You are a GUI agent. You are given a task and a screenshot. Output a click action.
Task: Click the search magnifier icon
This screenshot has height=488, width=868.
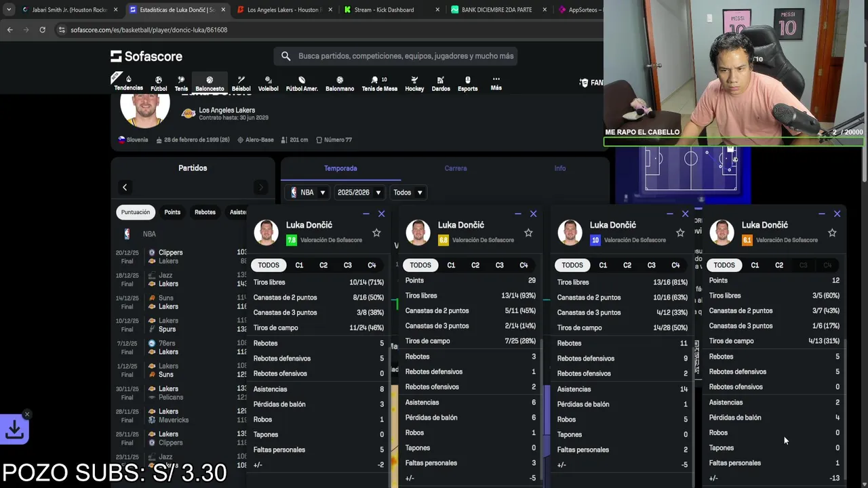point(285,56)
